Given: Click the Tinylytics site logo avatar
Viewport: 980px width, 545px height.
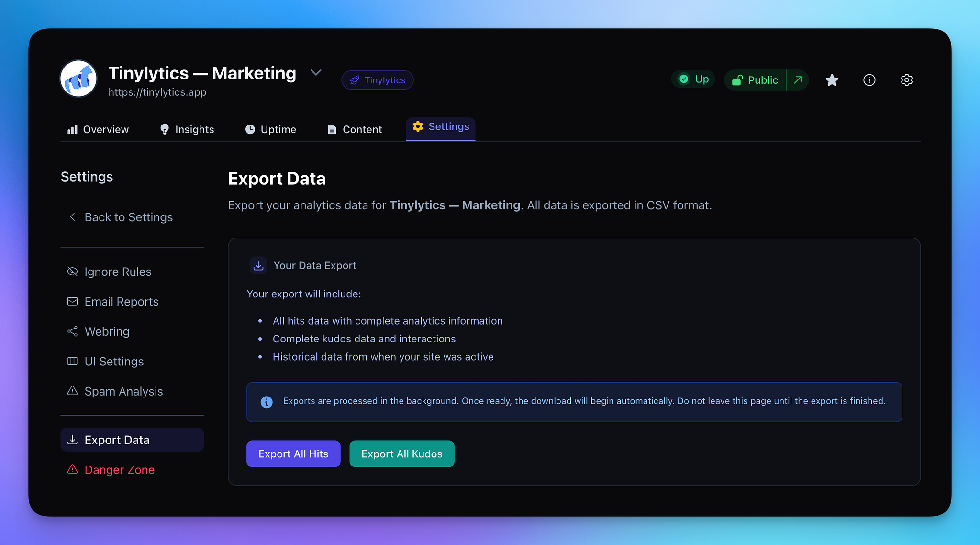Looking at the screenshot, I should tap(78, 79).
